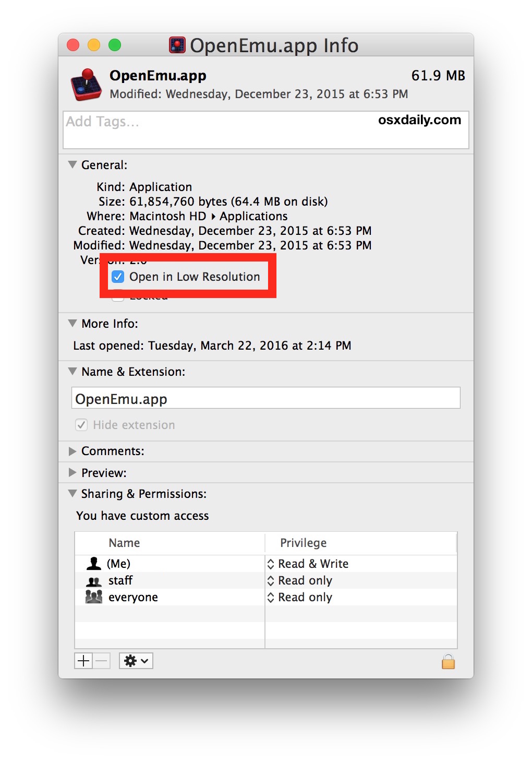
Task: Click 'You have custom access' text
Action: point(142,516)
